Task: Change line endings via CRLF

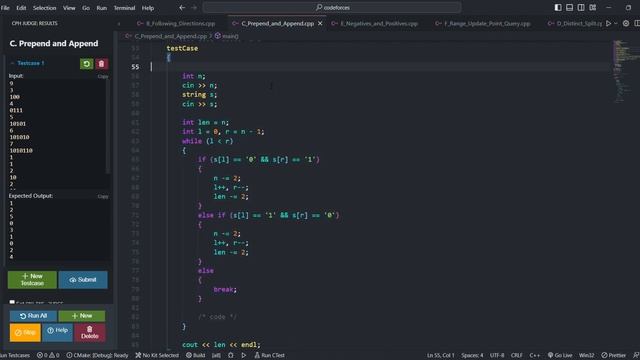Action: point(517,355)
